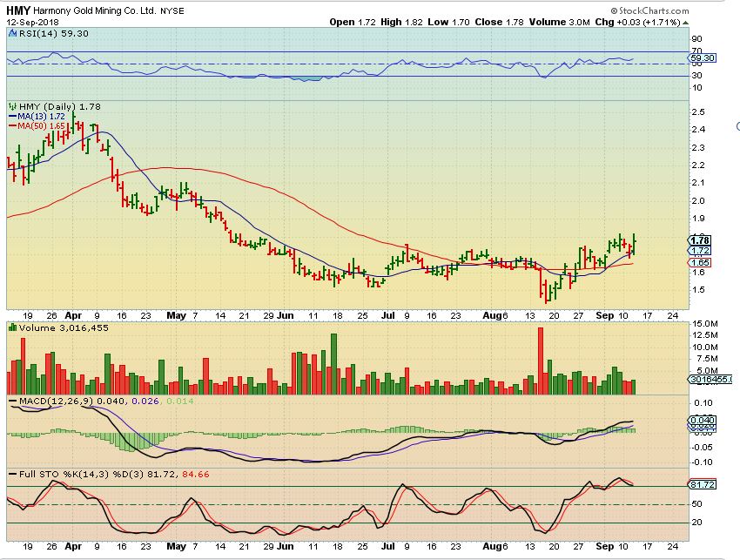The width and height of the screenshot is (740, 560).
Task: Click the -0.10 MACD axis label
Action: (x=703, y=462)
